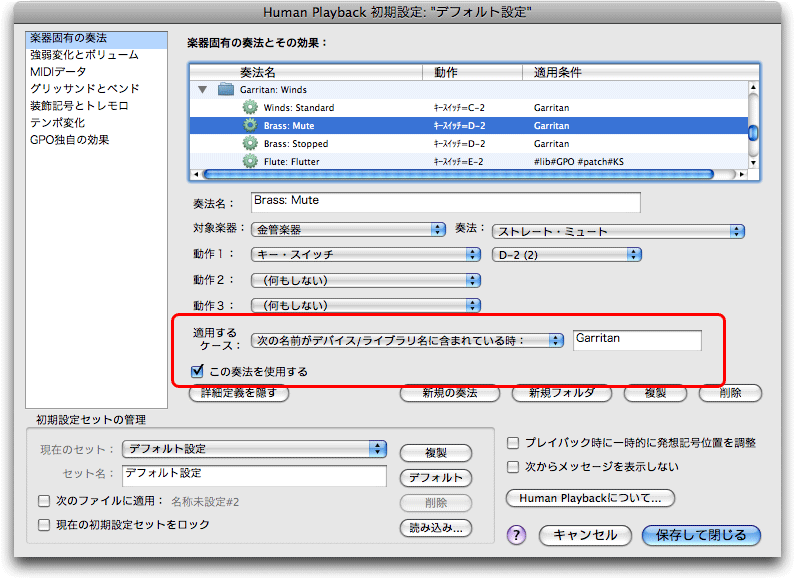The image size is (795, 580).
Task: Select the Winds: Standard row
Action: [469, 107]
